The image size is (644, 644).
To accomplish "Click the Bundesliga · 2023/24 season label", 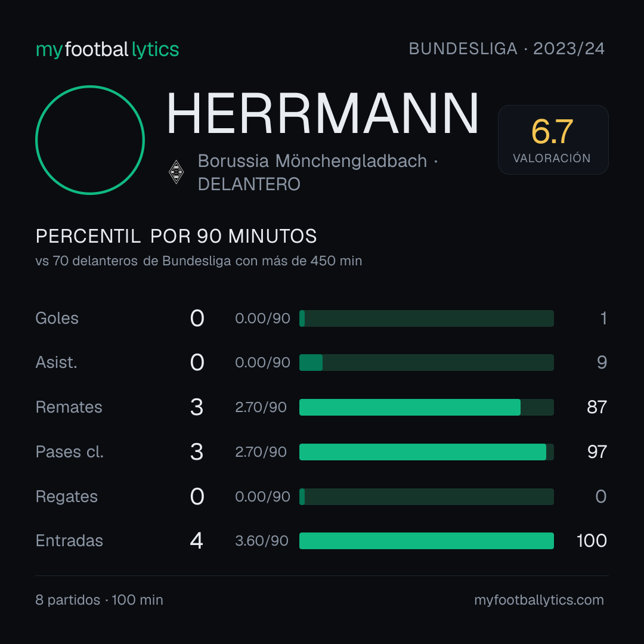I will (506, 49).
